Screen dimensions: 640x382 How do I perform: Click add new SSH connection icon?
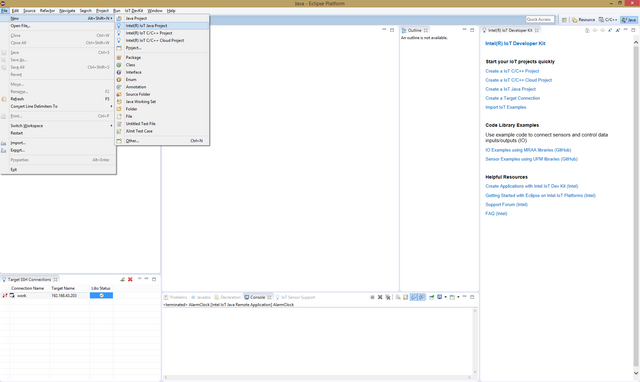[x=122, y=280]
